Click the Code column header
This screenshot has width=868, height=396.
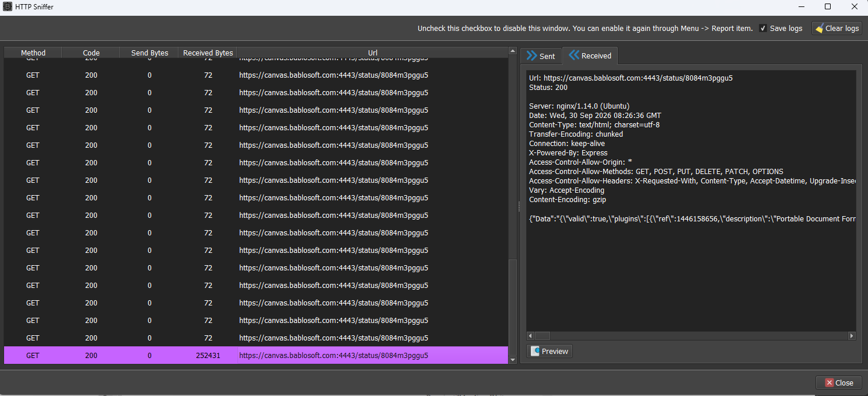(x=91, y=53)
